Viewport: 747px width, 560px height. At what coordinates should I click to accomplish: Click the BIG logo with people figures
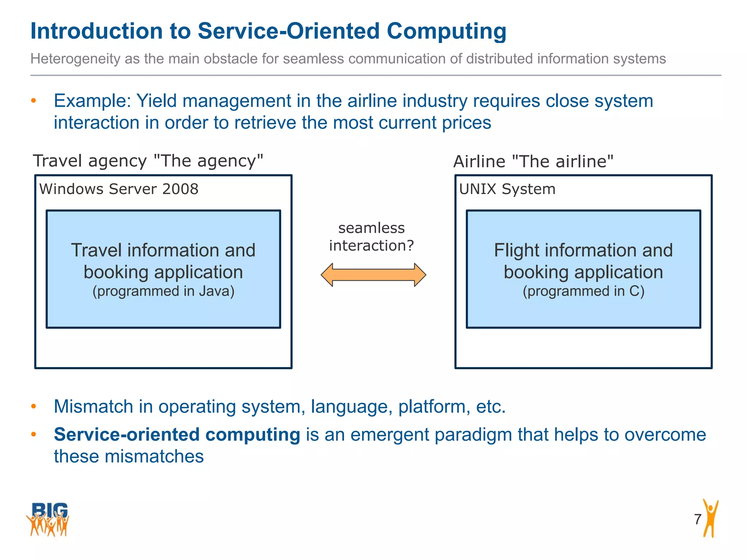tap(48, 519)
